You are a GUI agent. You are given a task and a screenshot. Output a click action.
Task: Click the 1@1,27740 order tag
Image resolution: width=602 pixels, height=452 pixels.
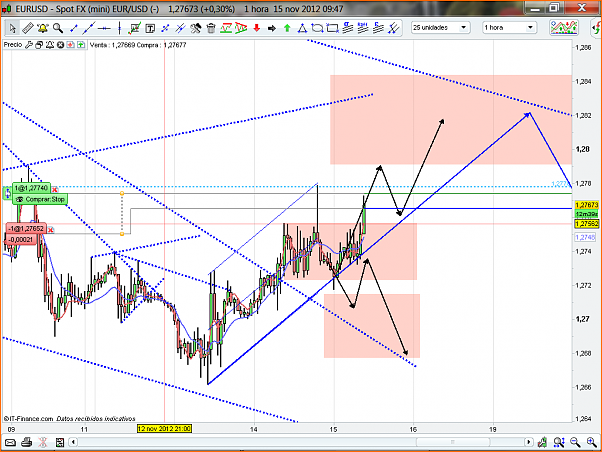coord(31,188)
